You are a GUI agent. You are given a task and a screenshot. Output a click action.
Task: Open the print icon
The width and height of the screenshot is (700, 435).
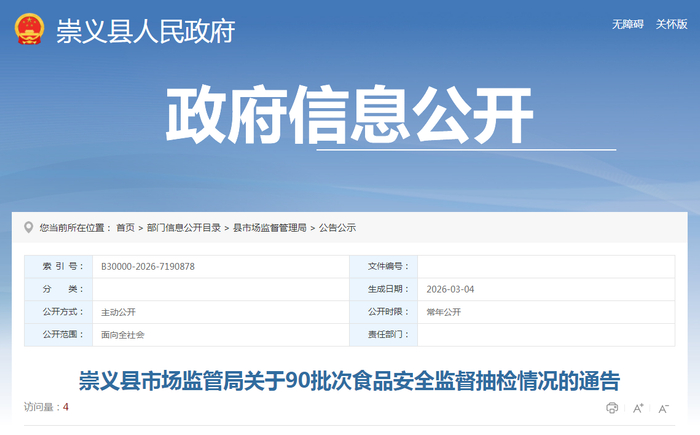612,408
